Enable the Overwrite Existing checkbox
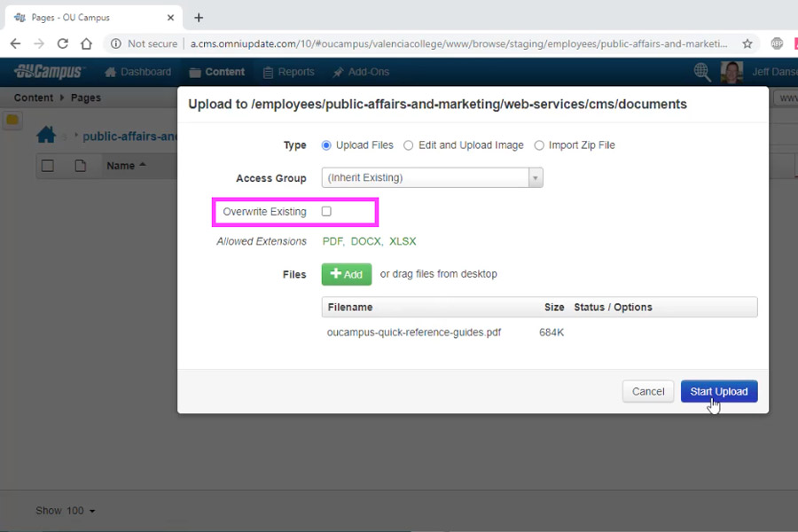Screen dimensions: 798x532 [326, 212]
